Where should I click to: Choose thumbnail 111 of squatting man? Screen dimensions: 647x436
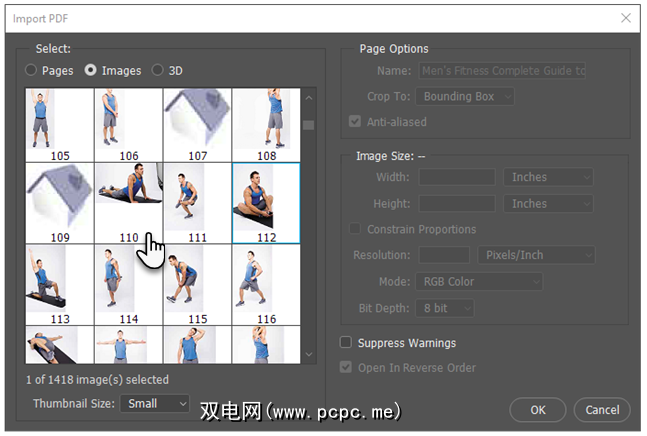pyautogui.click(x=197, y=200)
